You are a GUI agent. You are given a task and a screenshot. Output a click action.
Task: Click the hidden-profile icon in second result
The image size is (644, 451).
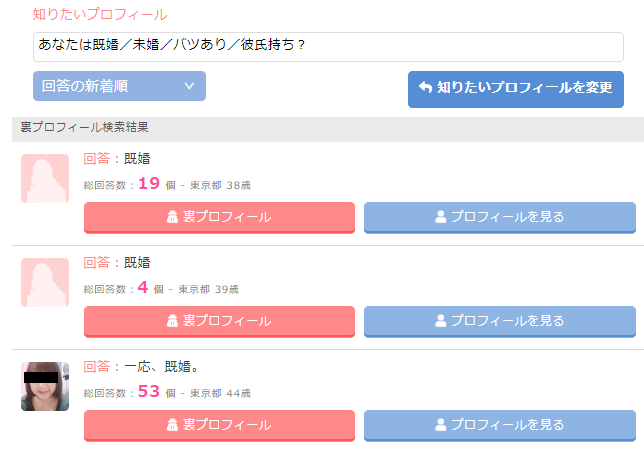[x=172, y=321]
